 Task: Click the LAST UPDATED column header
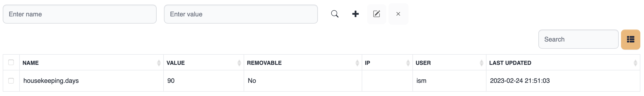tap(510, 63)
